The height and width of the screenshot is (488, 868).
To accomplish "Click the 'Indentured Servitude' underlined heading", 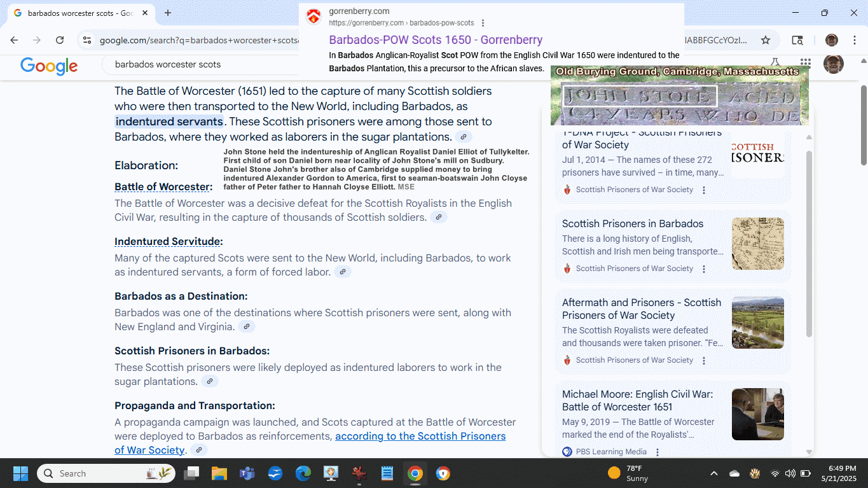I will (167, 241).
